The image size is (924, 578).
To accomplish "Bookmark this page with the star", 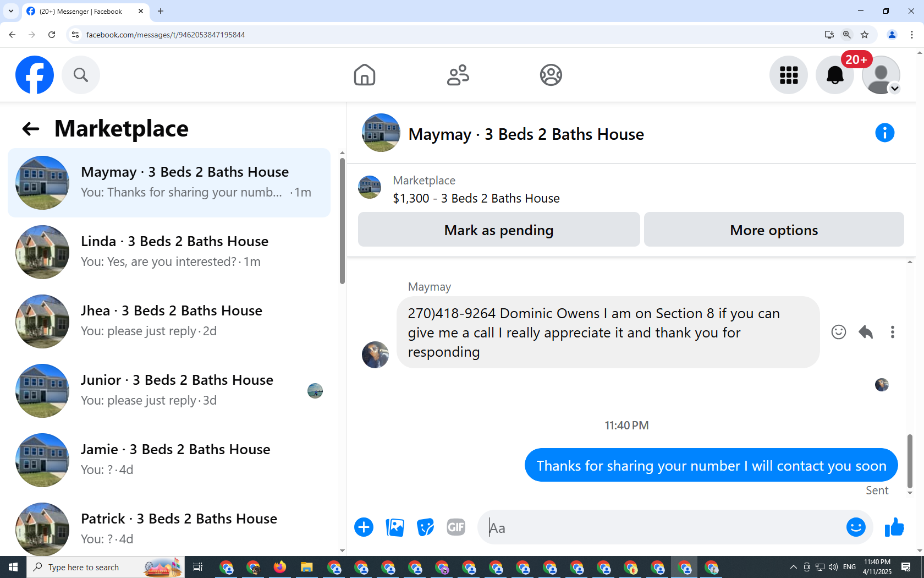I will tap(865, 35).
